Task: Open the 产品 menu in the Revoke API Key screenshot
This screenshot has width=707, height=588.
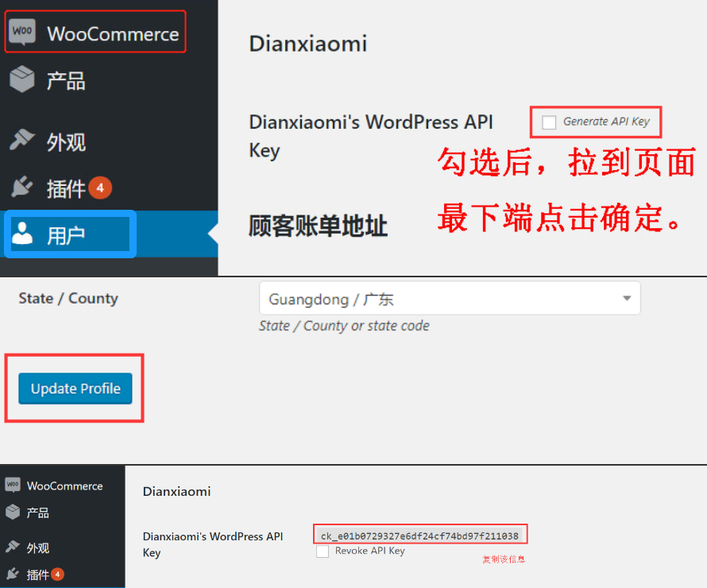Action: point(37,513)
